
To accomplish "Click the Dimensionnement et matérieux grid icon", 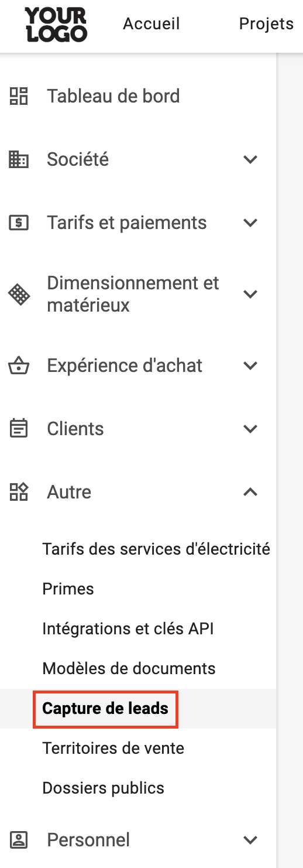I will (19, 294).
